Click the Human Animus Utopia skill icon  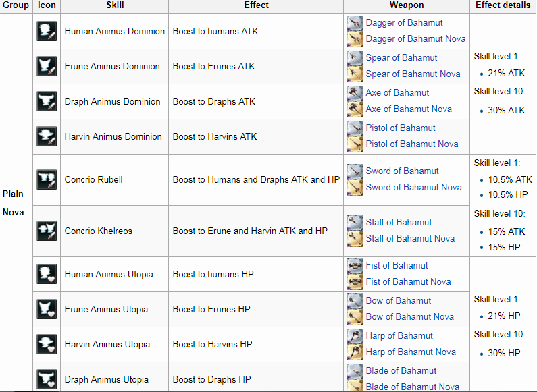pyautogui.click(x=47, y=275)
